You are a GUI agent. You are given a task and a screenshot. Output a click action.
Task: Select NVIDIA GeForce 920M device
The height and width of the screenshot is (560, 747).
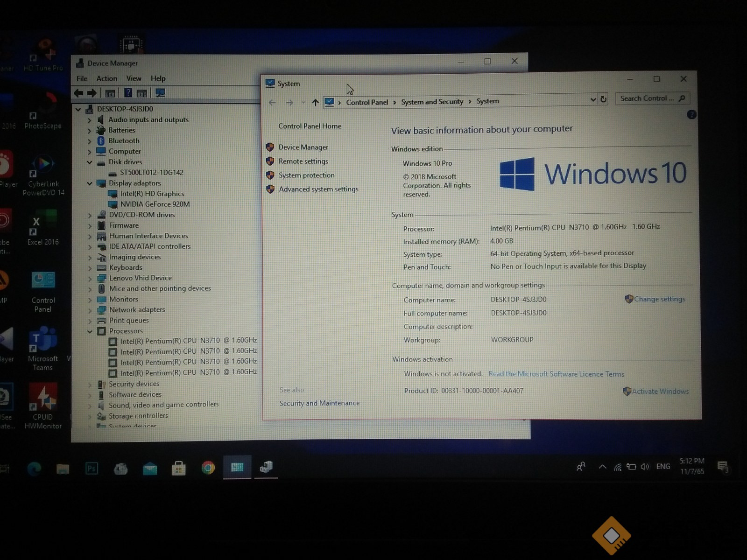(x=155, y=204)
